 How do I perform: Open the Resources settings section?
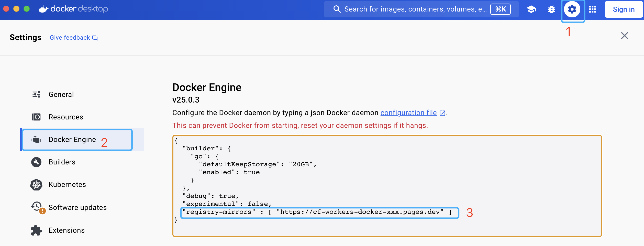click(82, 117)
